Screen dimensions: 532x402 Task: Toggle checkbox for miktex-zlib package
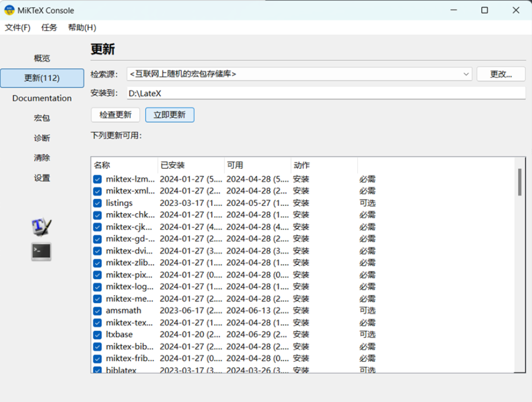click(97, 263)
